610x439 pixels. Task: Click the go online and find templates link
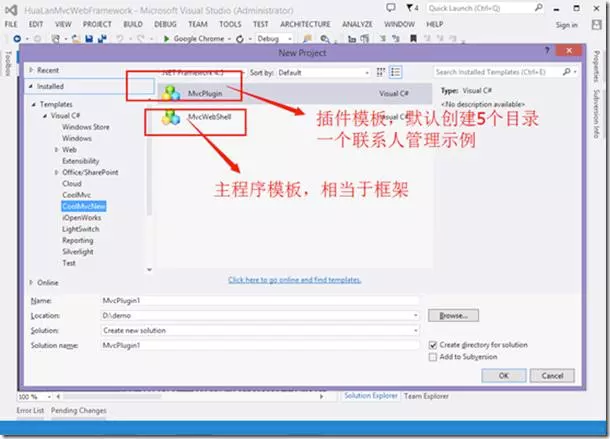pos(294,280)
